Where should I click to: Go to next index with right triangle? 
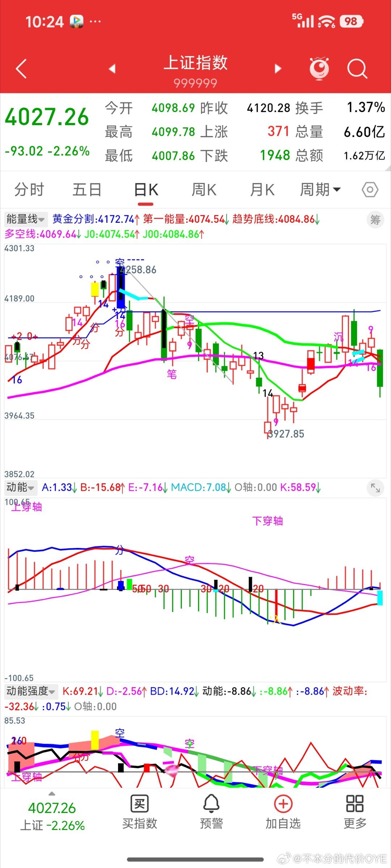(x=278, y=68)
